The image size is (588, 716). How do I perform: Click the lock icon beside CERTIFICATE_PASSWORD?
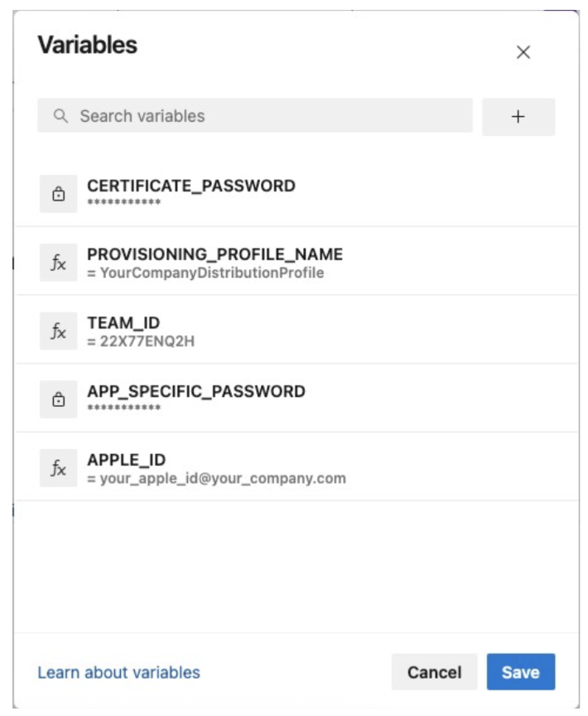point(58,194)
